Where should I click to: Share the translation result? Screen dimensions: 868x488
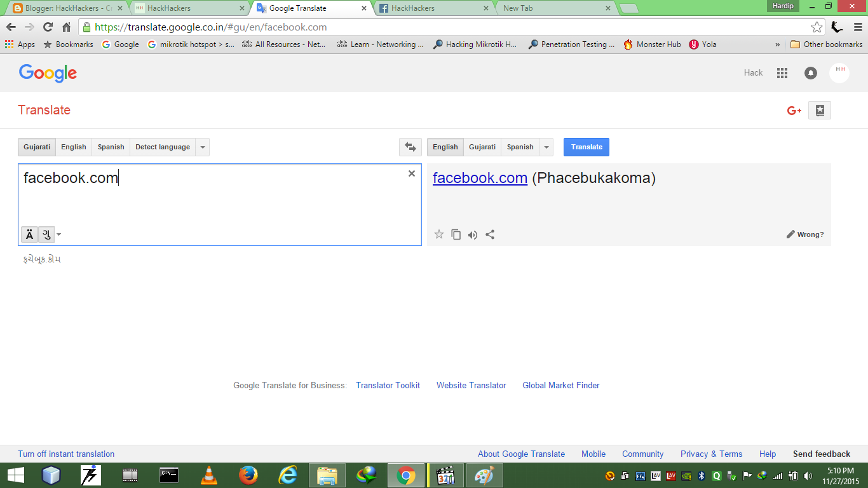click(x=490, y=234)
